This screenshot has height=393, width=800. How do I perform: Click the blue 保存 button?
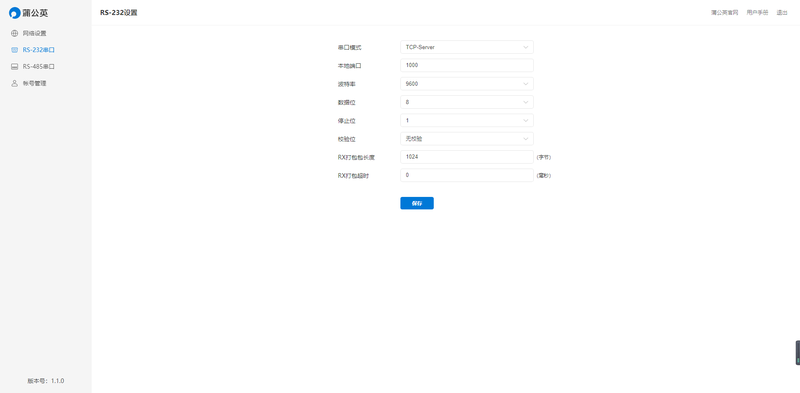pyautogui.click(x=417, y=203)
